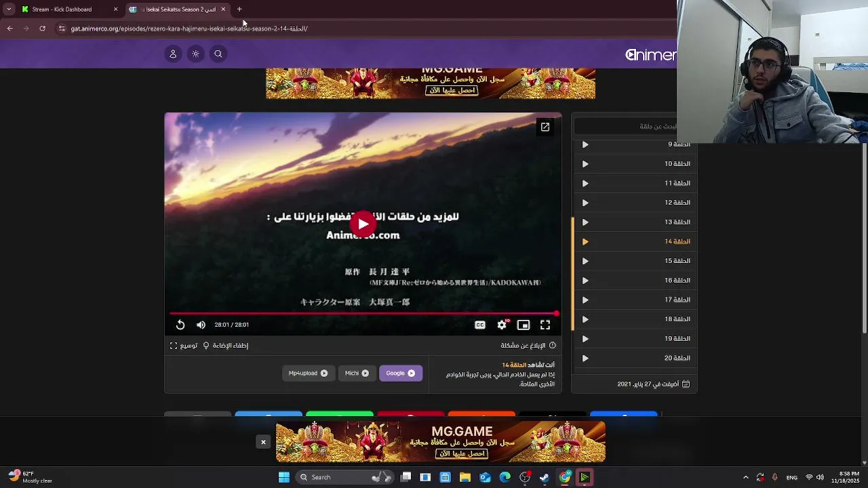Screen dimensions: 868x488
Task: Select the Google server button
Action: [400, 373]
